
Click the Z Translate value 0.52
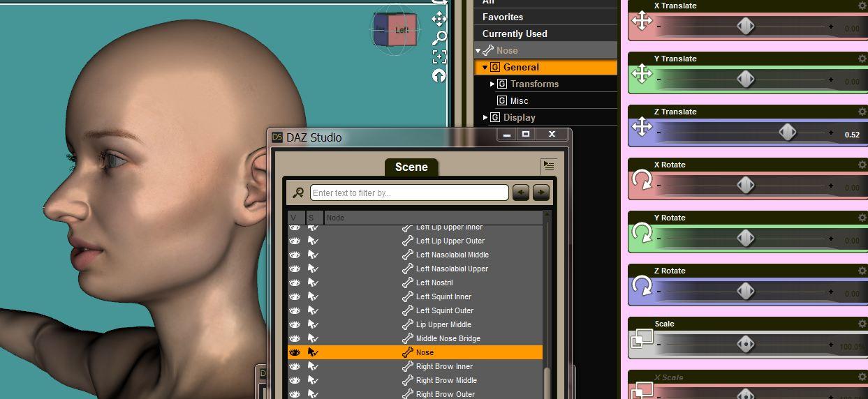tap(852, 135)
